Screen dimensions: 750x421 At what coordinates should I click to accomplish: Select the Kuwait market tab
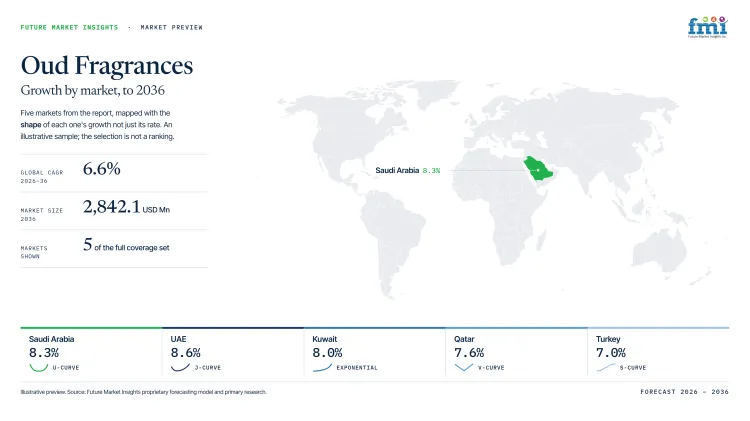[375, 352]
